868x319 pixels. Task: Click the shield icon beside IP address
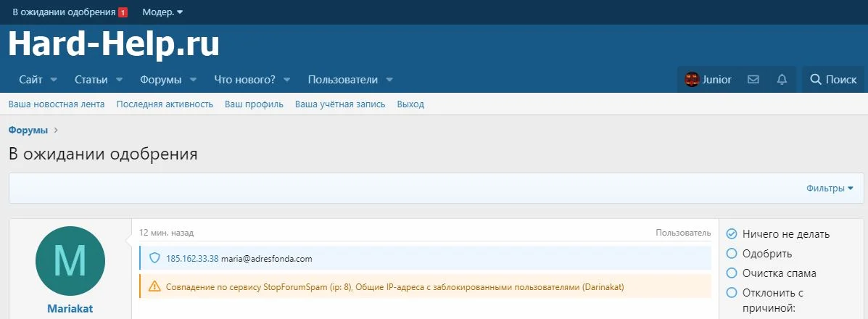[x=154, y=258]
